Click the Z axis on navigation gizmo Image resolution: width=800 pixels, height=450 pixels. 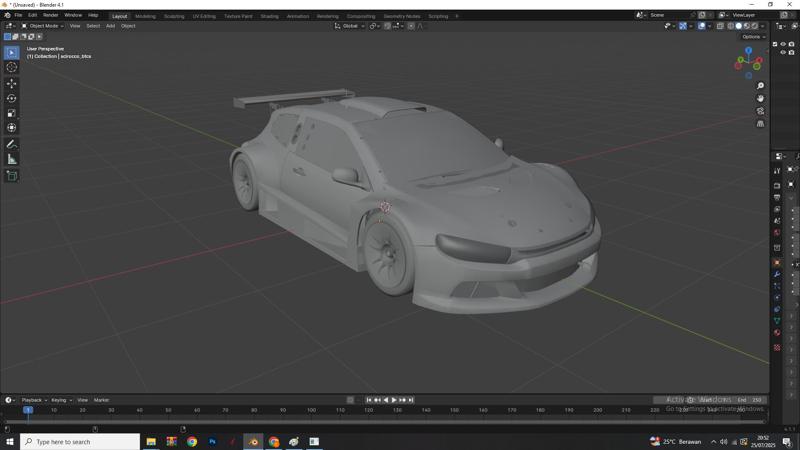coord(748,51)
